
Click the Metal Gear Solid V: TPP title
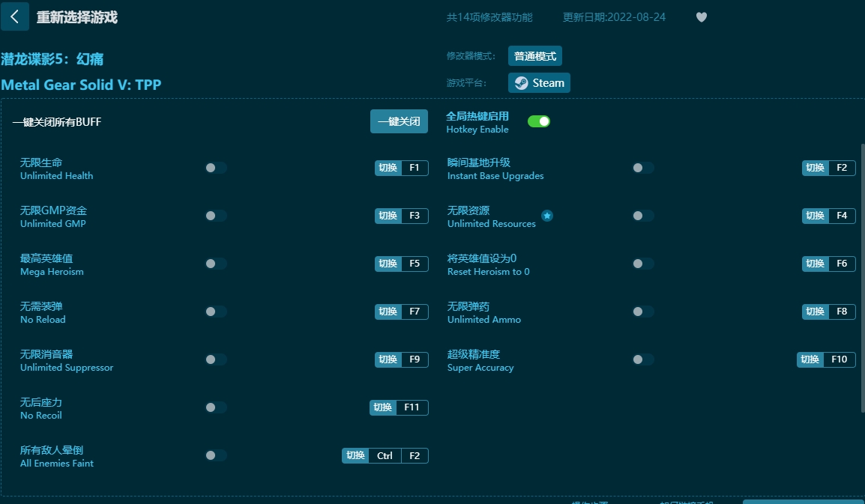coord(81,85)
